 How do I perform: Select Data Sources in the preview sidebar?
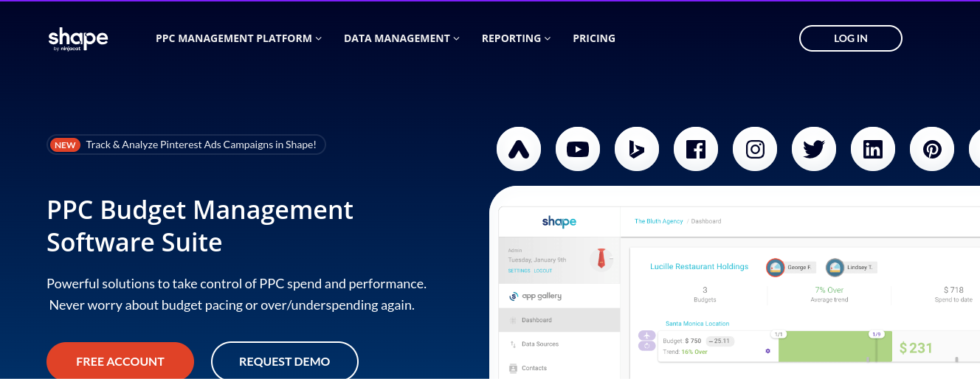[559, 344]
